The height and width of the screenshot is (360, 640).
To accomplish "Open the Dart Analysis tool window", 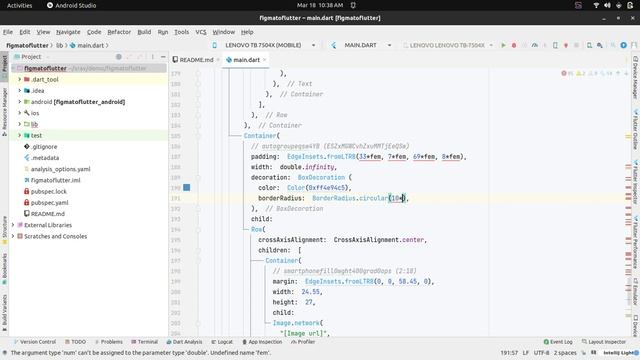I will pos(184,342).
